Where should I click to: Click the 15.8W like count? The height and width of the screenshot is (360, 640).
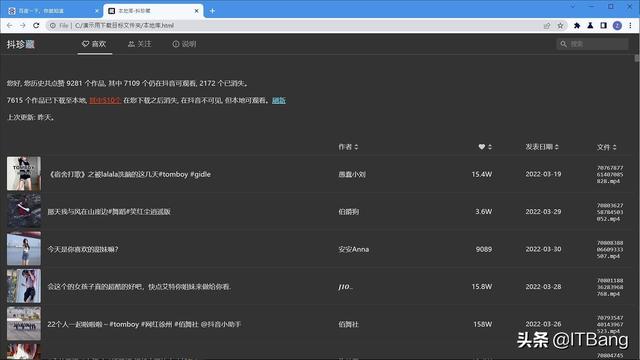coord(482,287)
